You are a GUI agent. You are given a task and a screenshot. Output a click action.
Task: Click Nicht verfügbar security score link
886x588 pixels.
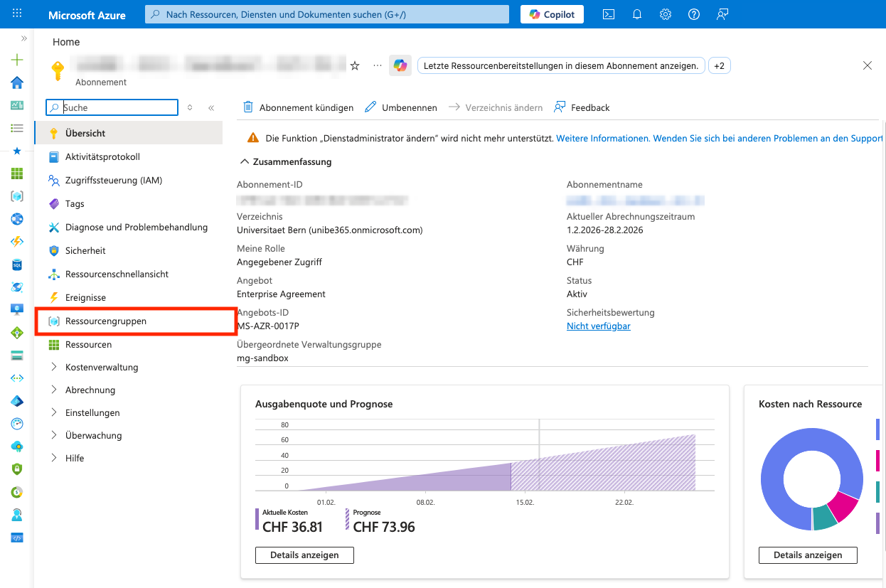click(x=598, y=326)
